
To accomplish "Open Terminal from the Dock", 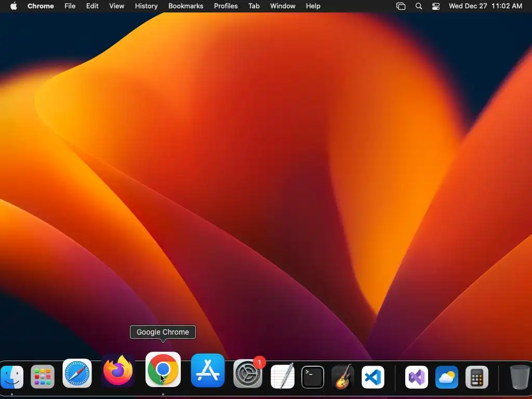I will [x=312, y=377].
